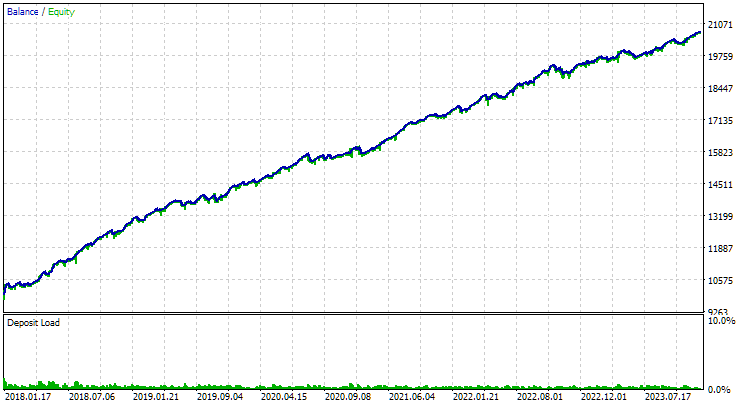The width and height of the screenshot is (745, 405).
Task: Click the 10.0% deposit load label
Action: coord(721,321)
